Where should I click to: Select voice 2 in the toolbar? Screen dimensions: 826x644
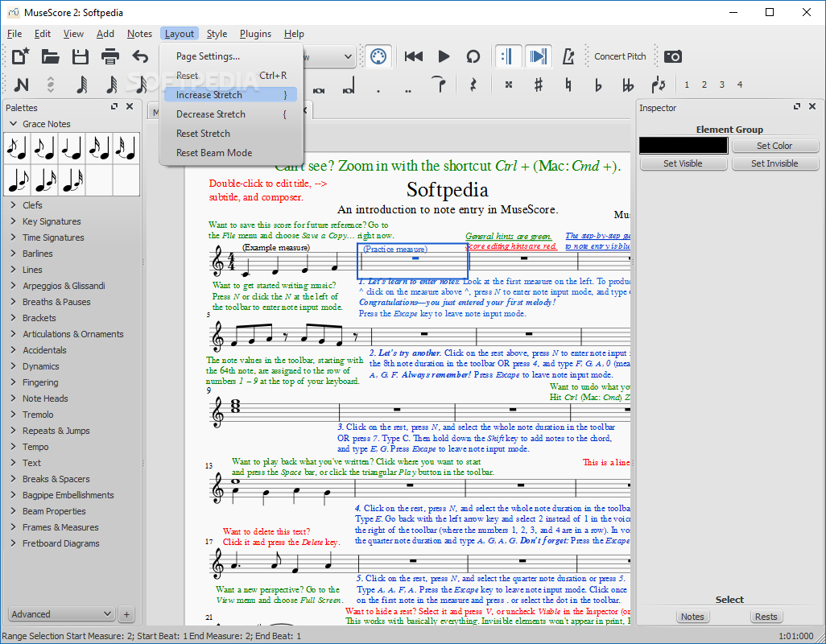(704, 85)
